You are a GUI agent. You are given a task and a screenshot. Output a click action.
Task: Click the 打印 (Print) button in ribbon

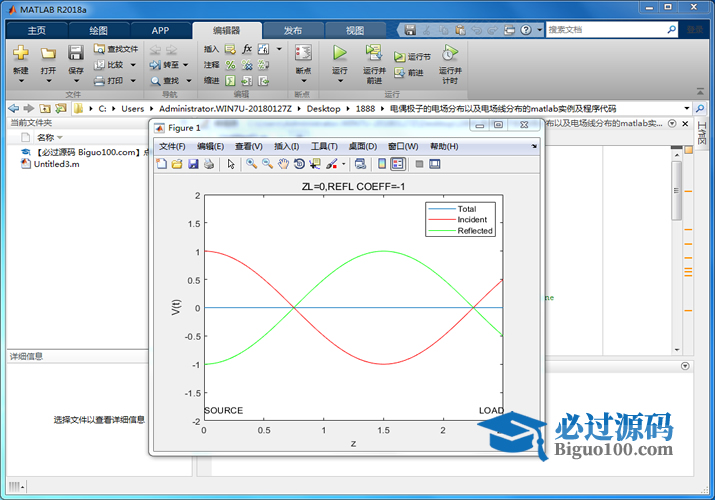click(x=115, y=81)
